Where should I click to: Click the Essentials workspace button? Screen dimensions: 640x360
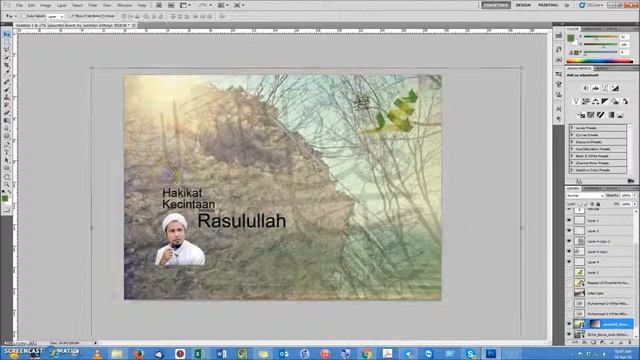(496, 5)
